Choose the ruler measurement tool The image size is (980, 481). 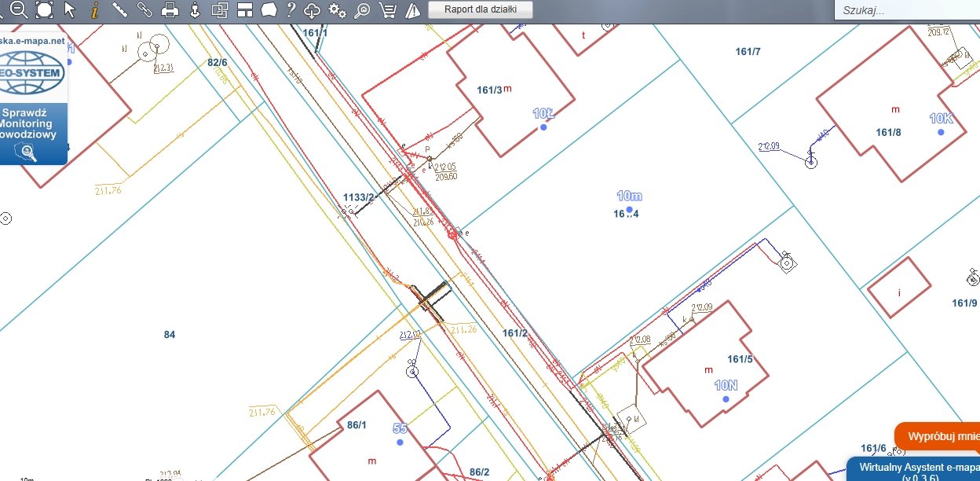pyautogui.click(x=119, y=9)
